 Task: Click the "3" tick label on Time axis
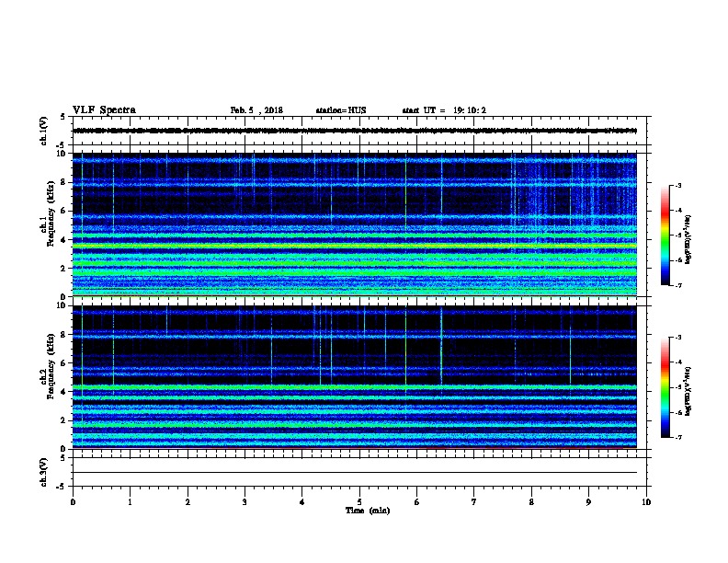click(x=245, y=502)
